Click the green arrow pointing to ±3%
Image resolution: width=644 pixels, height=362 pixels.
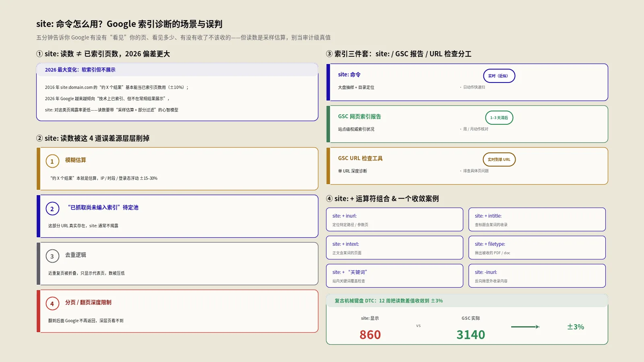tap(525, 327)
